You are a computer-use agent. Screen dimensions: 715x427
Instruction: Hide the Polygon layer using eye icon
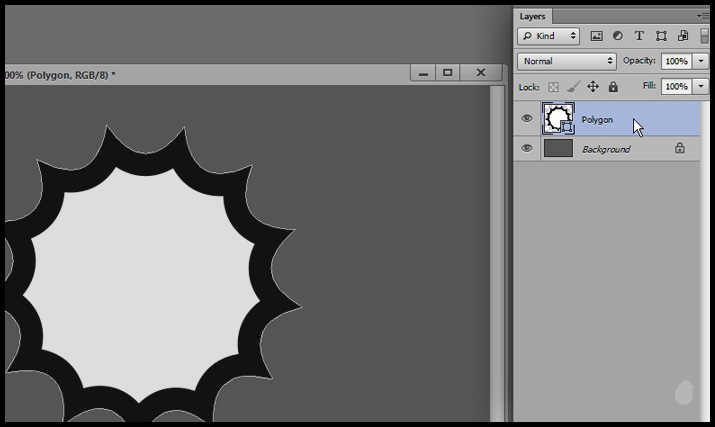(527, 119)
